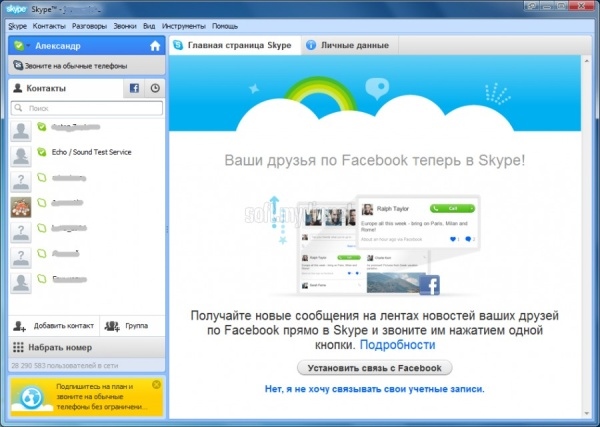The width and height of the screenshot is (600, 427).
Task: Click the Подробности link
Action: 397,344
